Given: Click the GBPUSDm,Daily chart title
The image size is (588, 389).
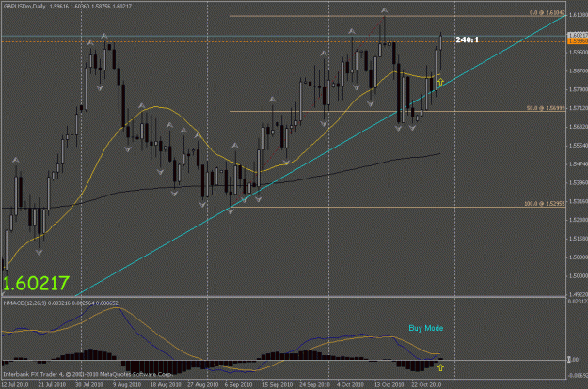Looking at the screenshot, I should [24, 7].
